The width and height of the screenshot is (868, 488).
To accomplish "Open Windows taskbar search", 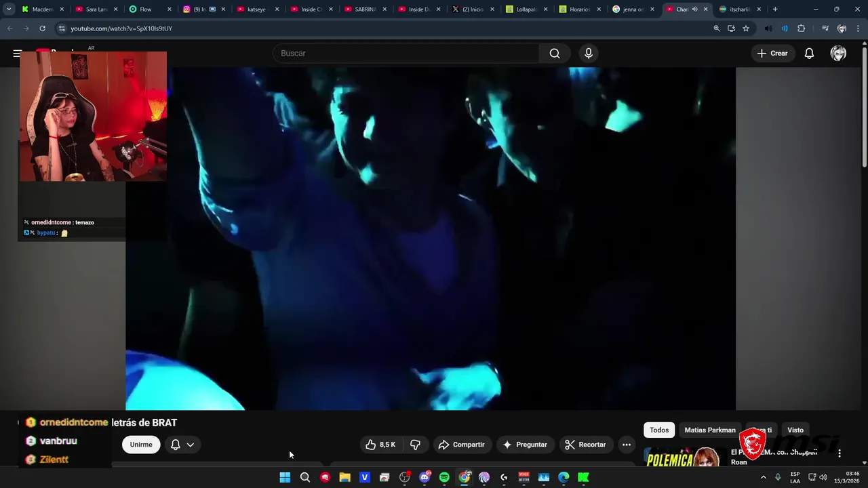I will 305,477.
